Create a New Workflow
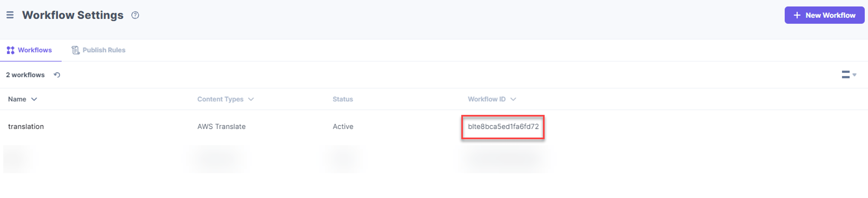 [824, 15]
